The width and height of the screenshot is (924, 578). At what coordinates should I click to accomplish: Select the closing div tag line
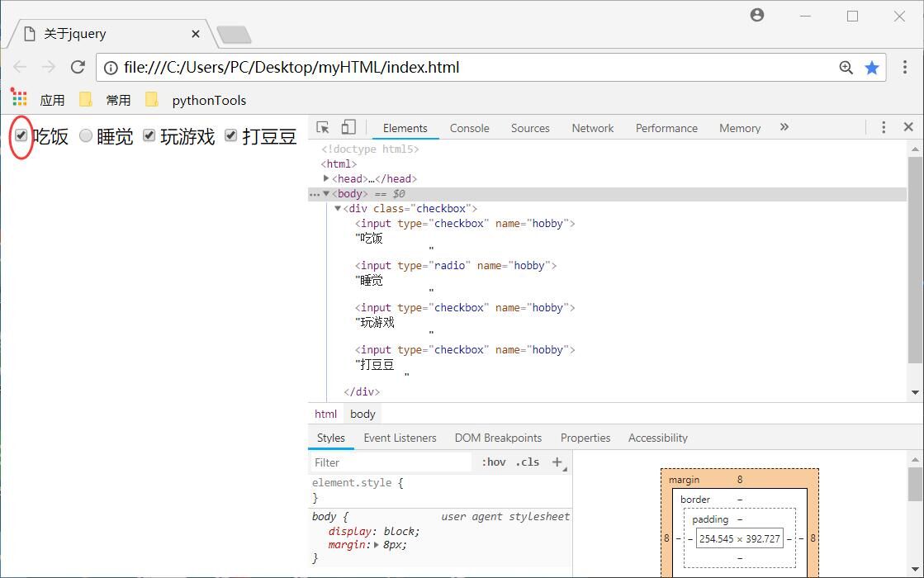click(362, 392)
